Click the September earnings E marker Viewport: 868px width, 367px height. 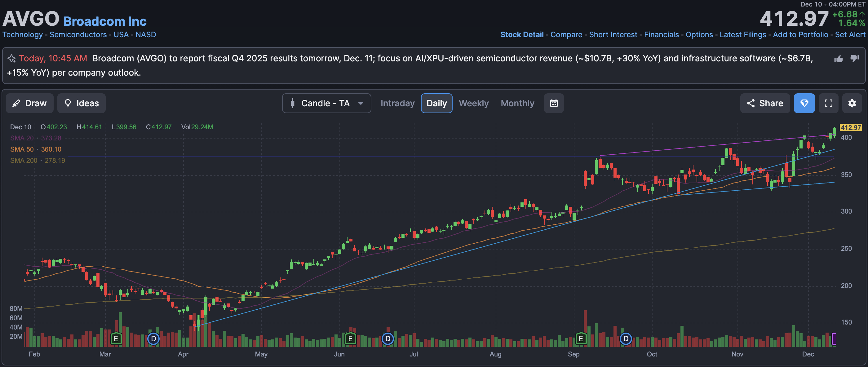581,338
